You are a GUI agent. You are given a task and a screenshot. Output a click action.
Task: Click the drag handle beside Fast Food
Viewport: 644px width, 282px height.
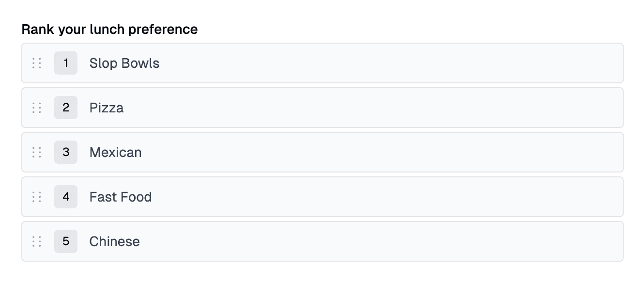pyautogui.click(x=36, y=197)
